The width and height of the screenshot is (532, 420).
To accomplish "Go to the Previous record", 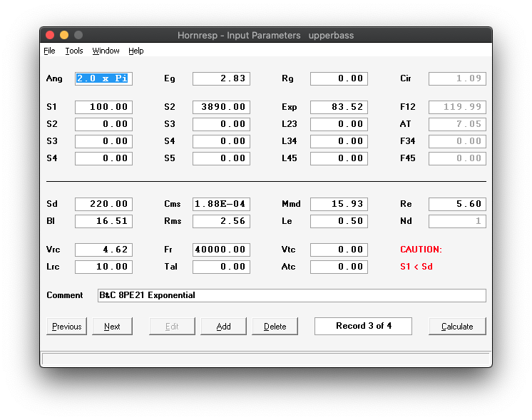I will tap(66, 327).
